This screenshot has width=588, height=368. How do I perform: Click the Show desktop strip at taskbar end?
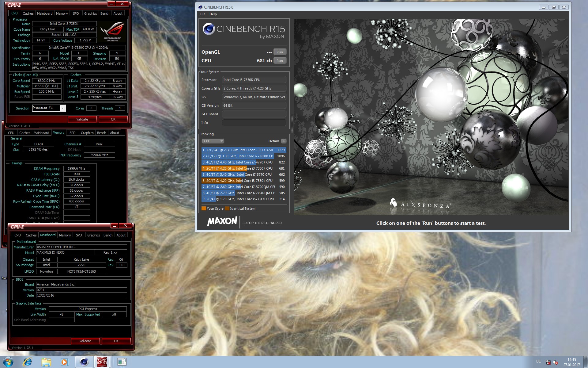pyautogui.click(x=586, y=362)
